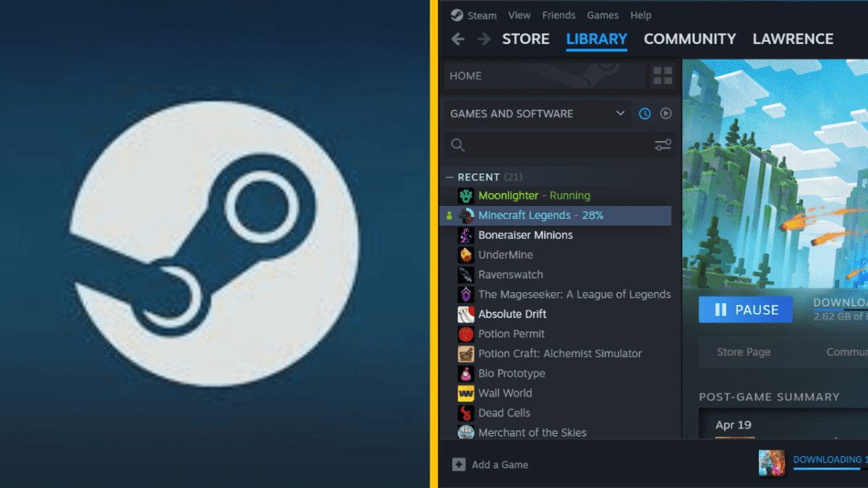Viewport: 868px width, 488px height.
Task: Collapse the Recent games section
Action: tap(450, 177)
